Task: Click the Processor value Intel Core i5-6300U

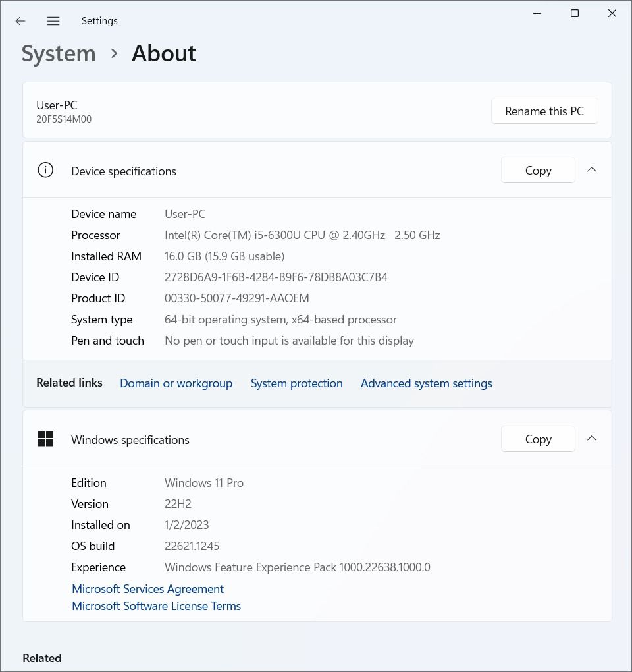Action: pyautogui.click(x=302, y=235)
